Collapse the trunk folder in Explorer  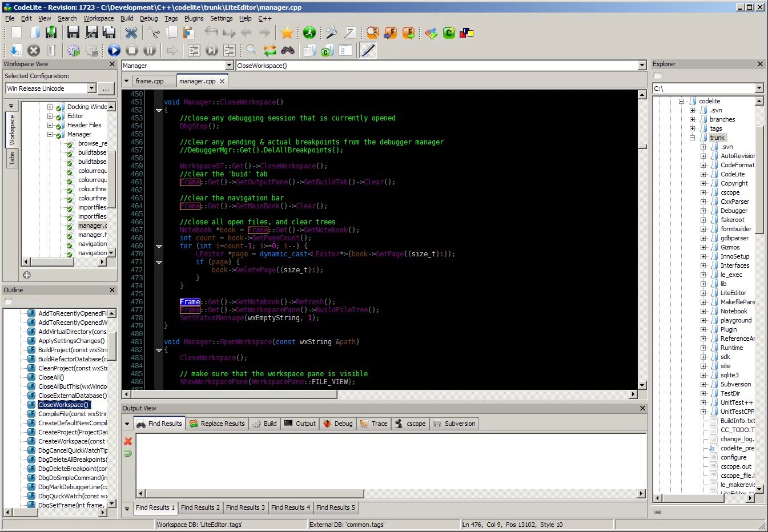[692, 137]
